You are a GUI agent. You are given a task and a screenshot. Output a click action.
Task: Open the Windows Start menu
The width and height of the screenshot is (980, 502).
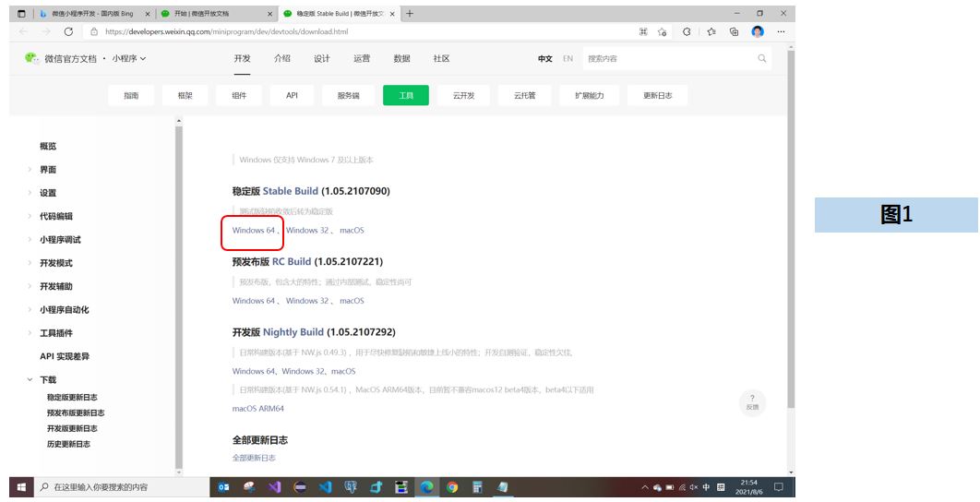point(21,487)
